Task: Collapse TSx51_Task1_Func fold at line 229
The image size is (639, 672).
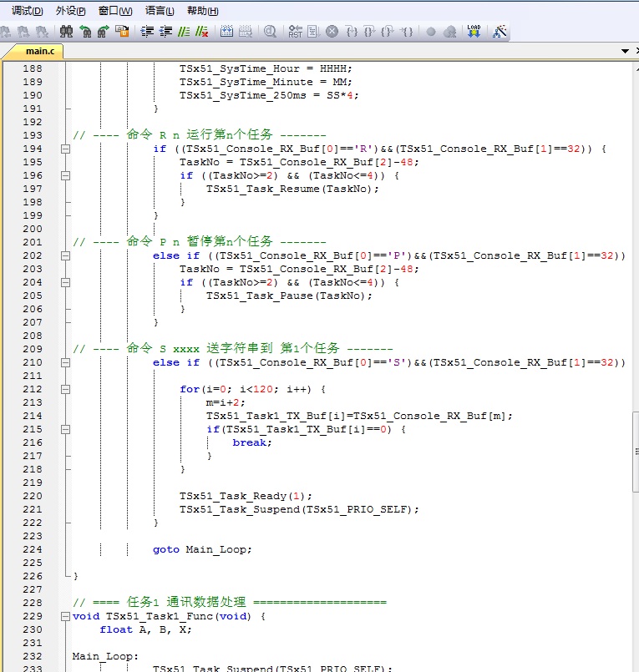Action: click(65, 616)
